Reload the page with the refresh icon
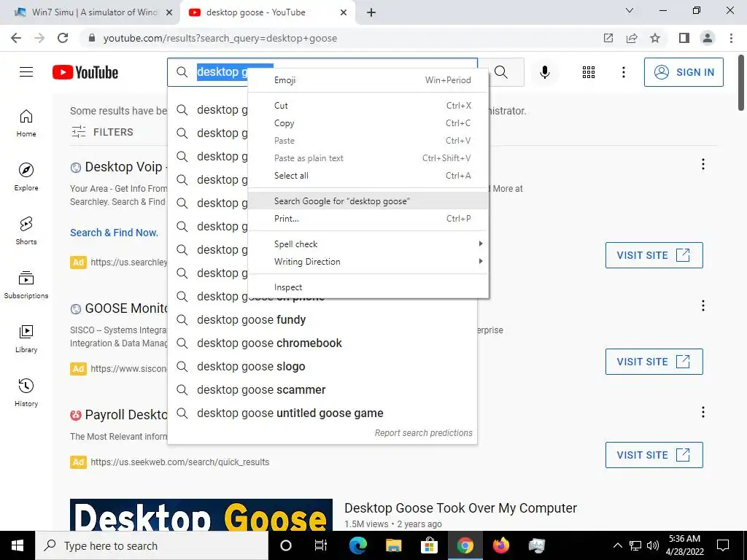 pos(63,38)
